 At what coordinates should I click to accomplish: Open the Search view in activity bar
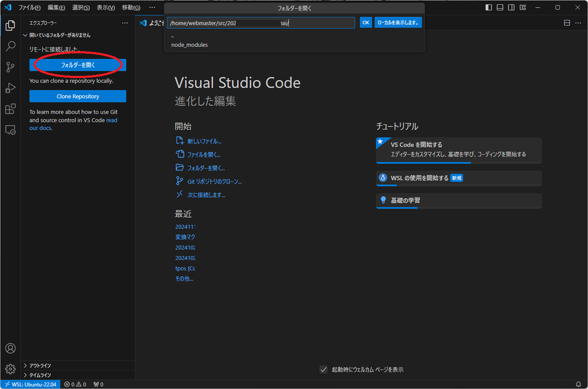pyautogui.click(x=10, y=46)
